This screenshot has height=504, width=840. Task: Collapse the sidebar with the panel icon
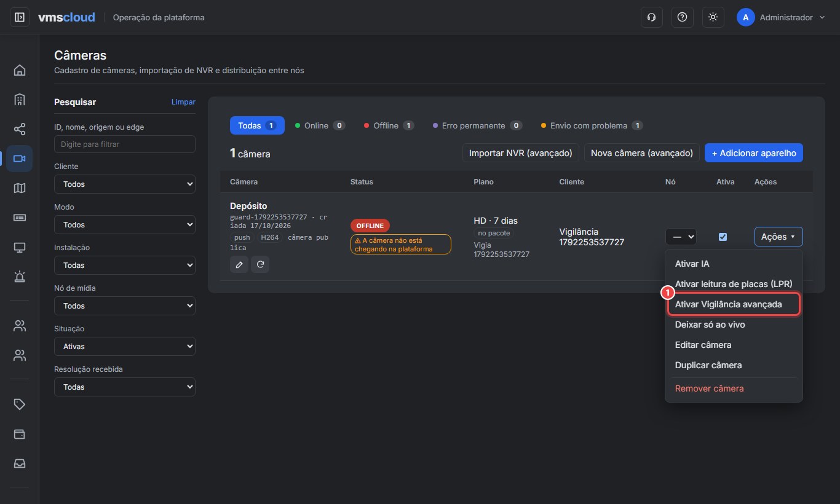pos(20,17)
